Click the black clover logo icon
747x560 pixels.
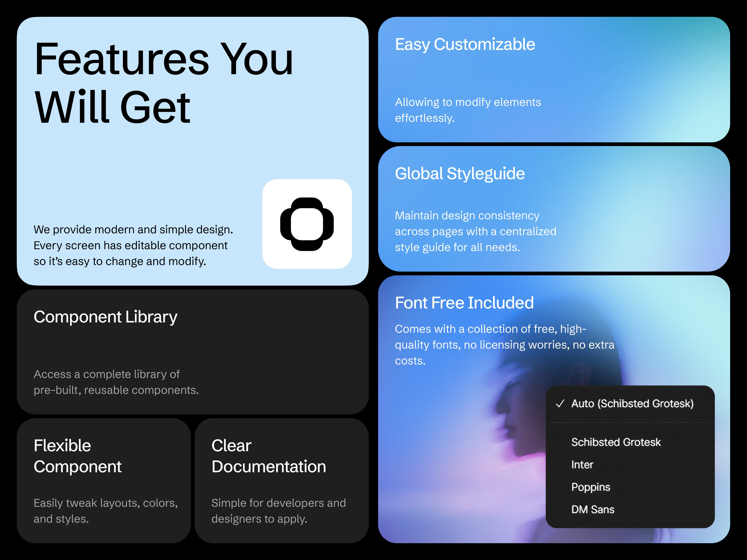tap(307, 224)
